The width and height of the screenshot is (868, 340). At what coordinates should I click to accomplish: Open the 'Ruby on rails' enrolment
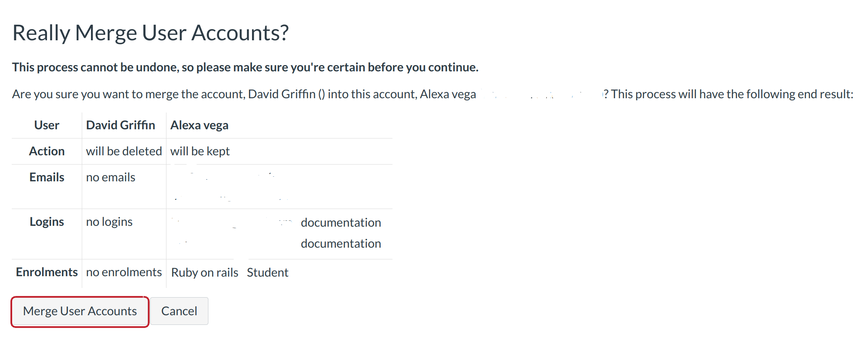click(205, 272)
